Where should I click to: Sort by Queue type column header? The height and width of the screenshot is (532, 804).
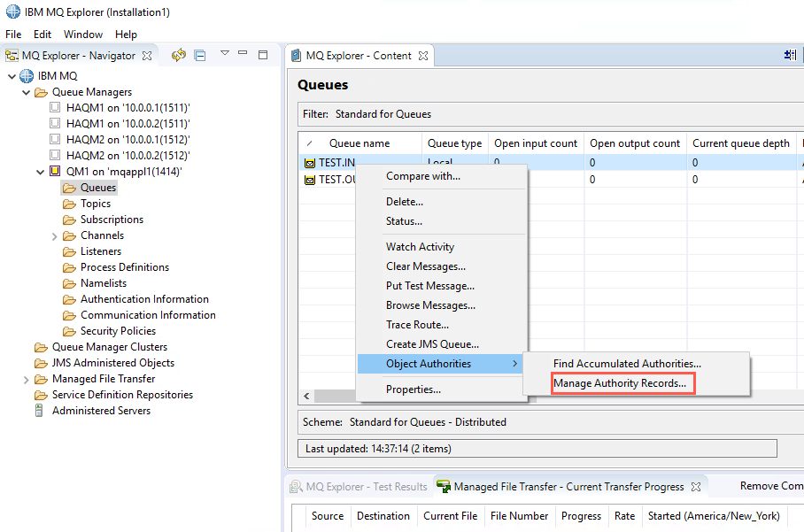tap(454, 143)
